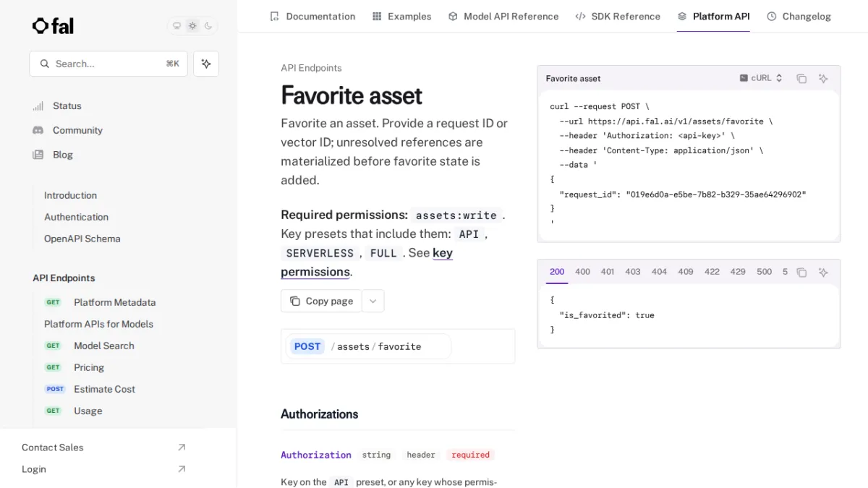Select the 422 response tab
Screen dimensions: 868x488
coord(712,272)
